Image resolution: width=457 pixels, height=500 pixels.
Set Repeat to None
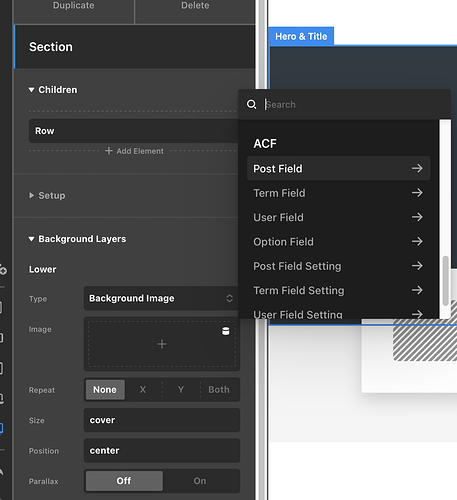(x=105, y=389)
